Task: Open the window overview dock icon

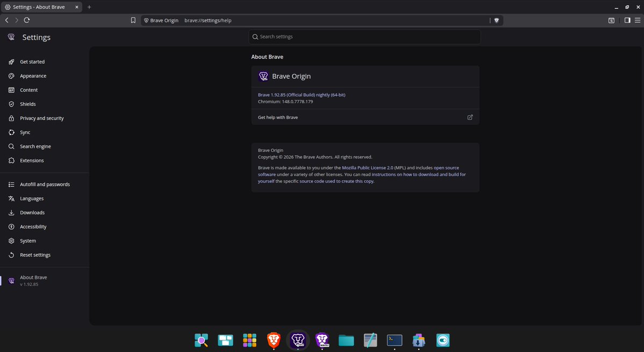Action: [x=226, y=340]
